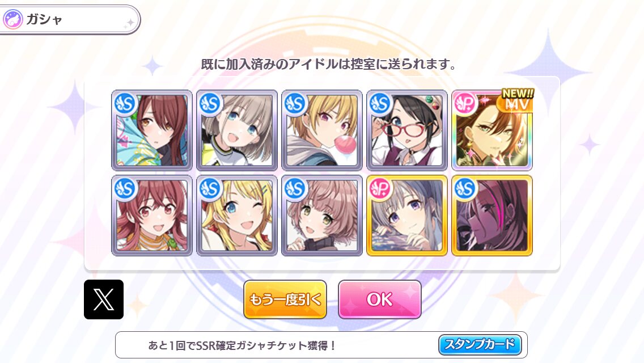Select the pink short-haired idol card
Viewport: 644px width, 363px height.
coord(322,216)
